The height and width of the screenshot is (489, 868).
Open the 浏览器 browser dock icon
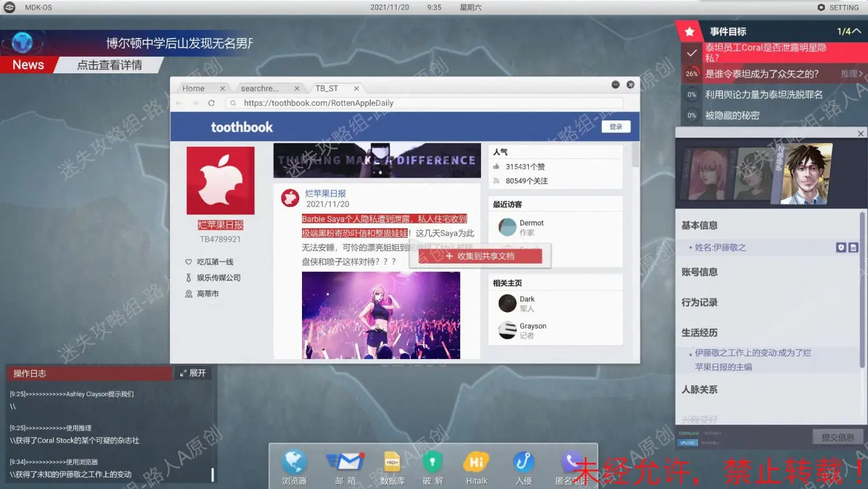tap(294, 462)
